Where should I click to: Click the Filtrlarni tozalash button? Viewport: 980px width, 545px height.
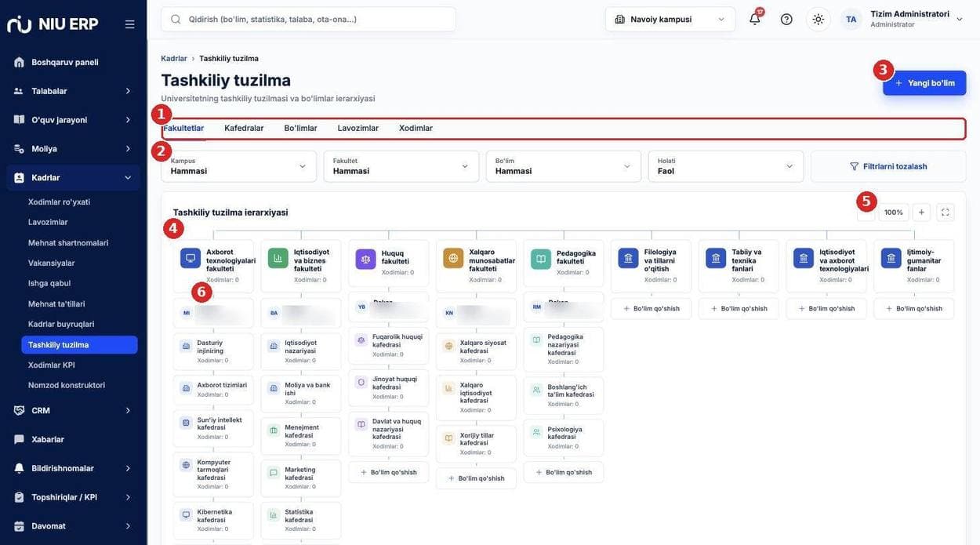888,166
